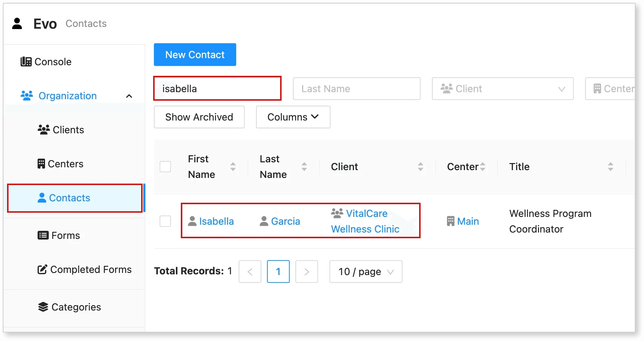This screenshot has height=341, width=644.
Task: Click the Show Archived button
Action: tap(199, 117)
